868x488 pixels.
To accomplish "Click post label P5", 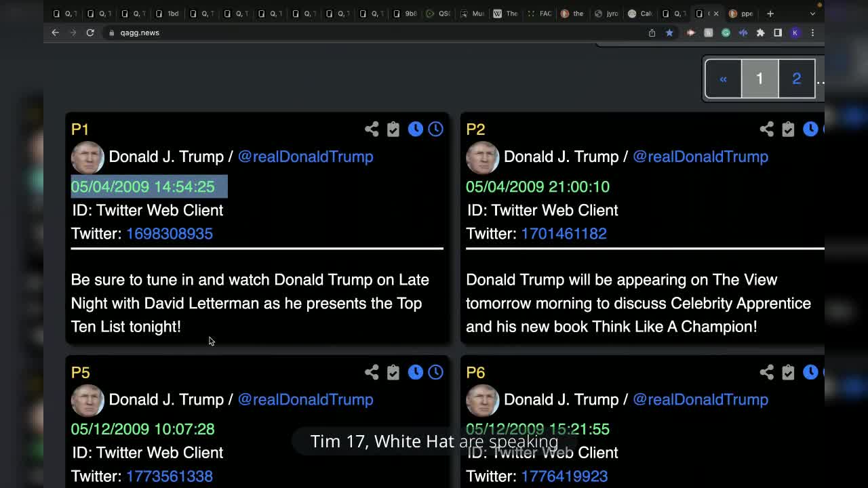I will 80,372.
